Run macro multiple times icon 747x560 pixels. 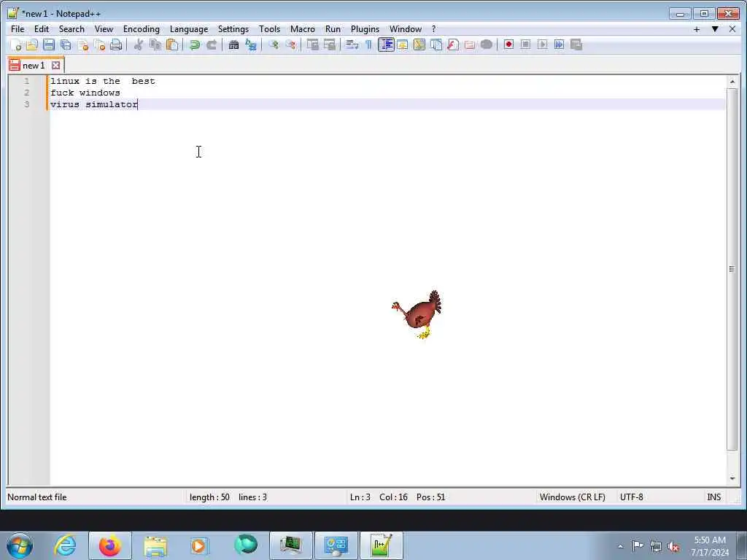(x=559, y=44)
